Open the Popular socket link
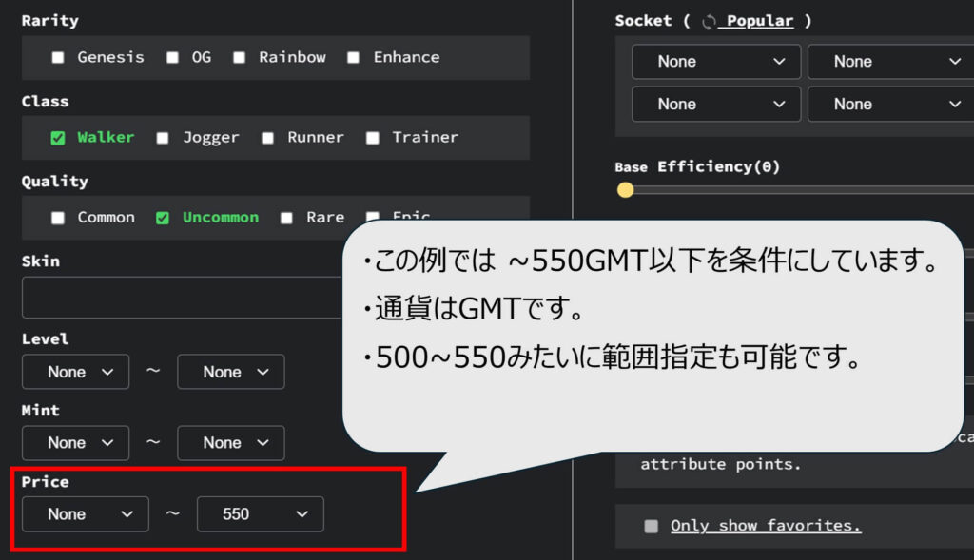The height and width of the screenshot is (560, 974). tap(760, 21)
